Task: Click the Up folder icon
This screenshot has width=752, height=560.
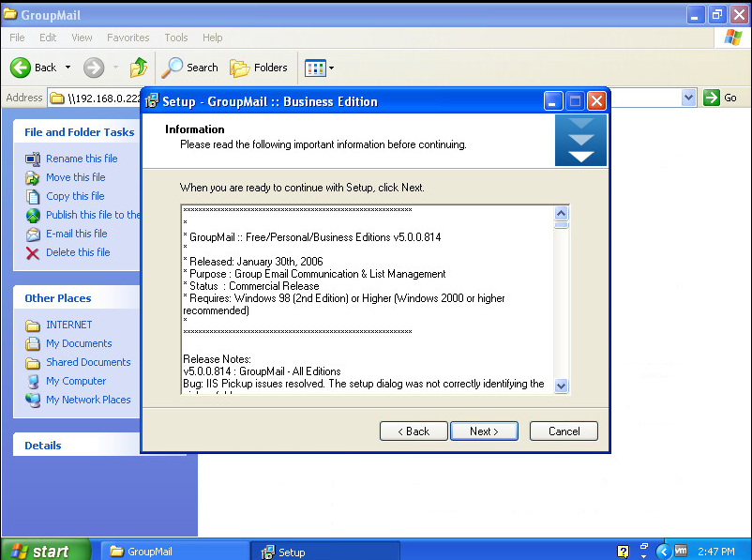Action: click(139, 68)
